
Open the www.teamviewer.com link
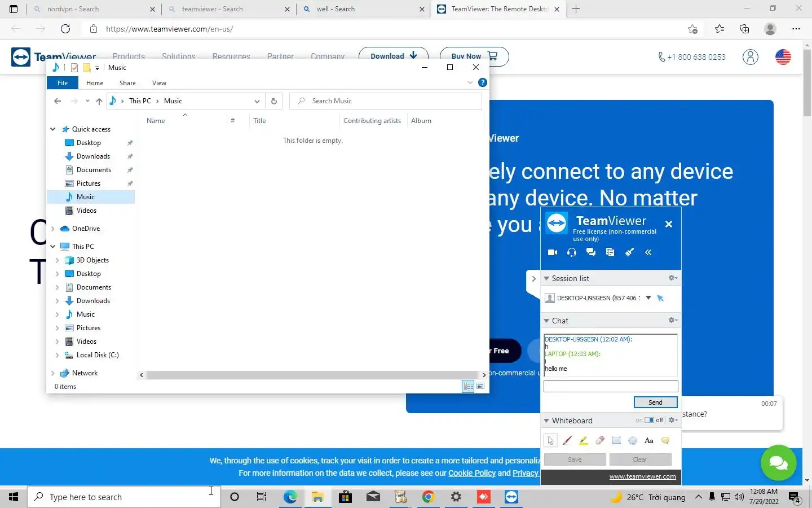click(x=642, y=476)
